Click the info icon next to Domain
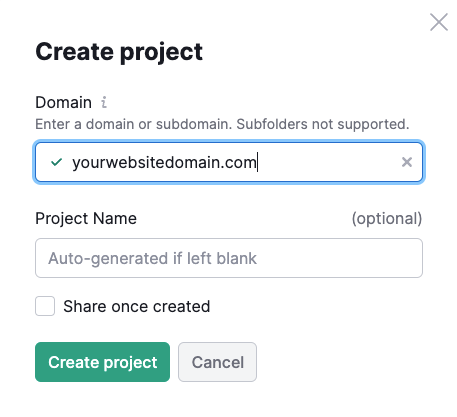The width and height of the screenshot is (457, 417). (104, 102)
